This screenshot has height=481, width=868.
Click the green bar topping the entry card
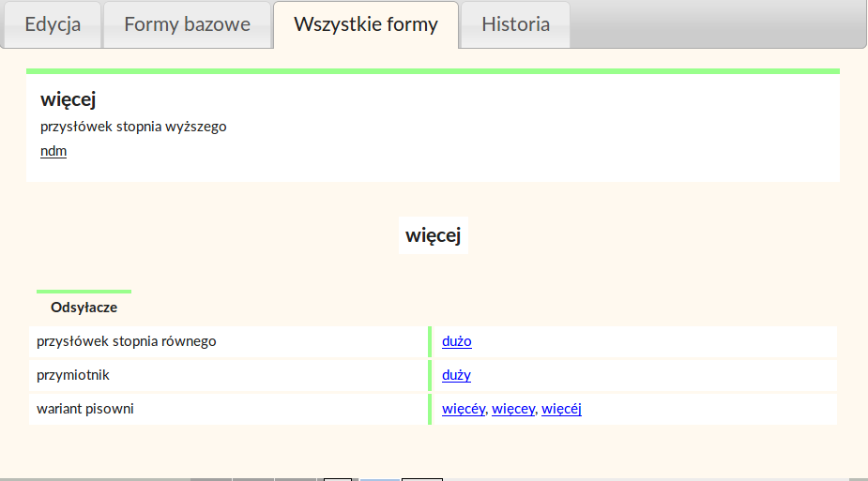[x=433, y=71]
